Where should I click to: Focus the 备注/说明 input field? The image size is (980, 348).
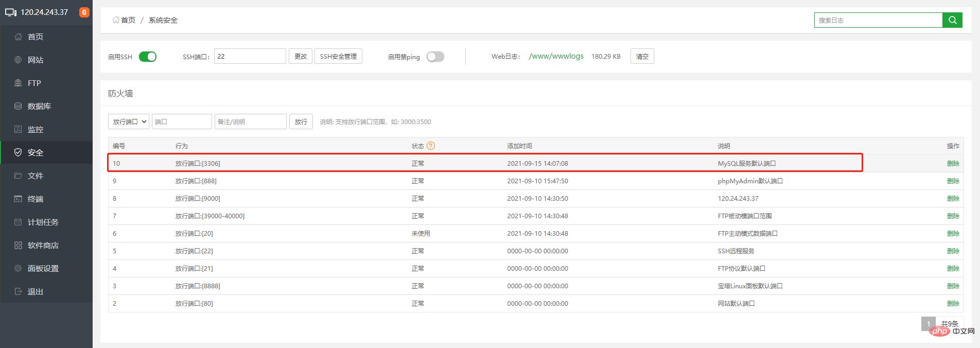pyautogui.click(x=251, y=121)
